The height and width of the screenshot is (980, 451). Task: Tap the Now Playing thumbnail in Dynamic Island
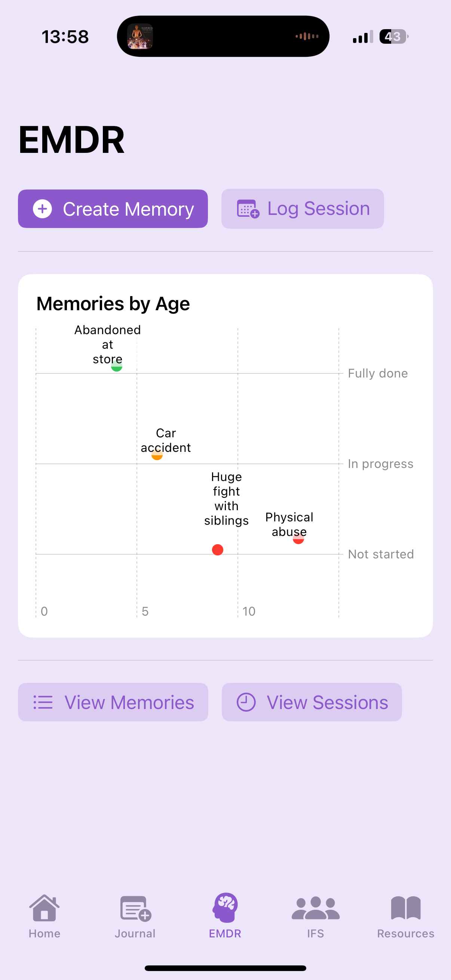140,37
